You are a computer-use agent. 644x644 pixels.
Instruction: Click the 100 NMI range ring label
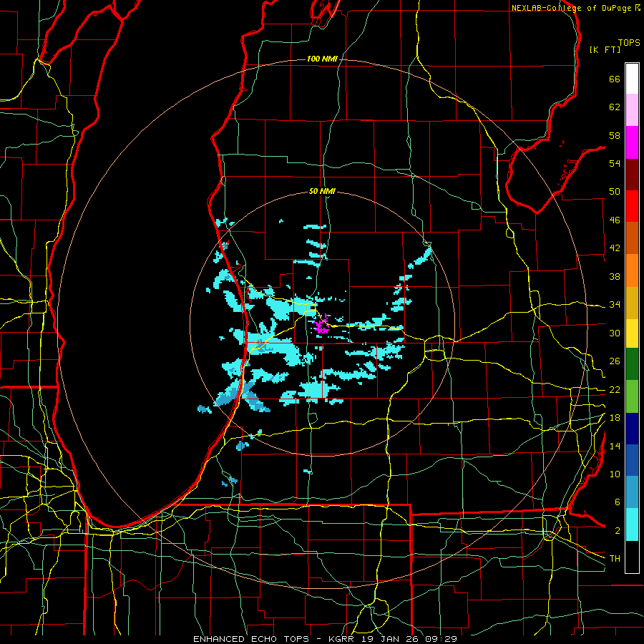coord(322,59)
